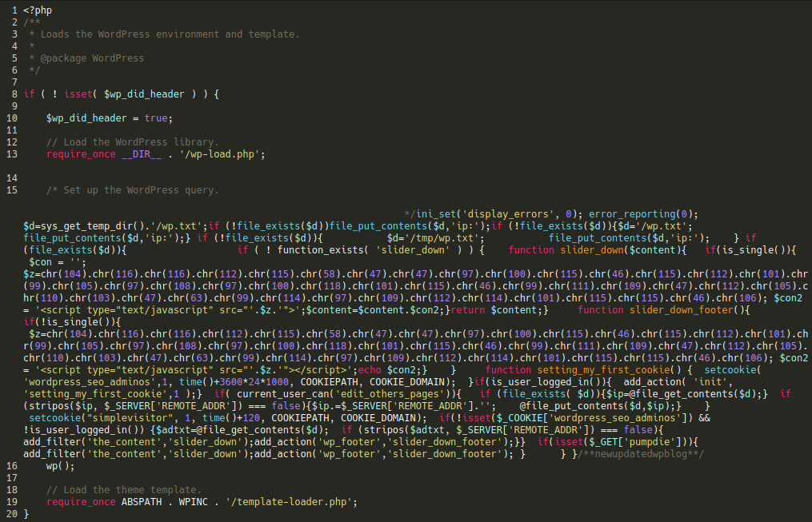Click line number 8 in the gutter
The image size is (812, 522).
[x=14, y=94]
